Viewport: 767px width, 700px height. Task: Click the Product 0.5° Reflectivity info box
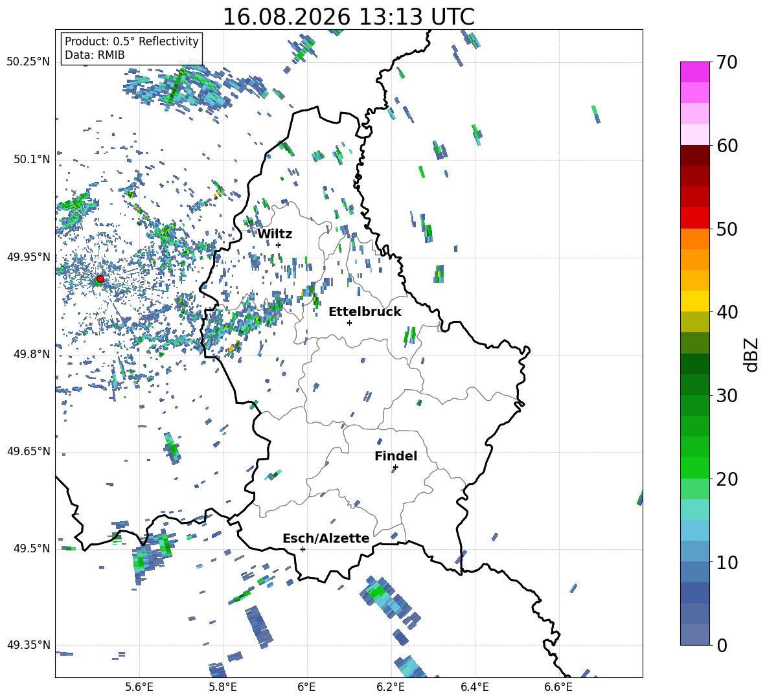click(x=132, y=48)
